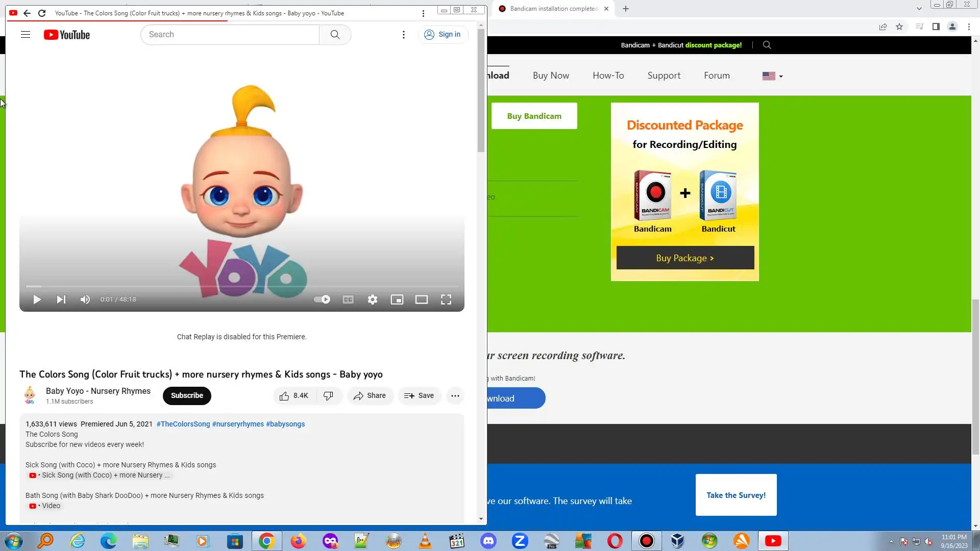Image resolution: width=980 pixels, height=551 pixels.
Task: Select the Bandicam installation completed tab
Action: pyautogui.click(x=553, y=9)
